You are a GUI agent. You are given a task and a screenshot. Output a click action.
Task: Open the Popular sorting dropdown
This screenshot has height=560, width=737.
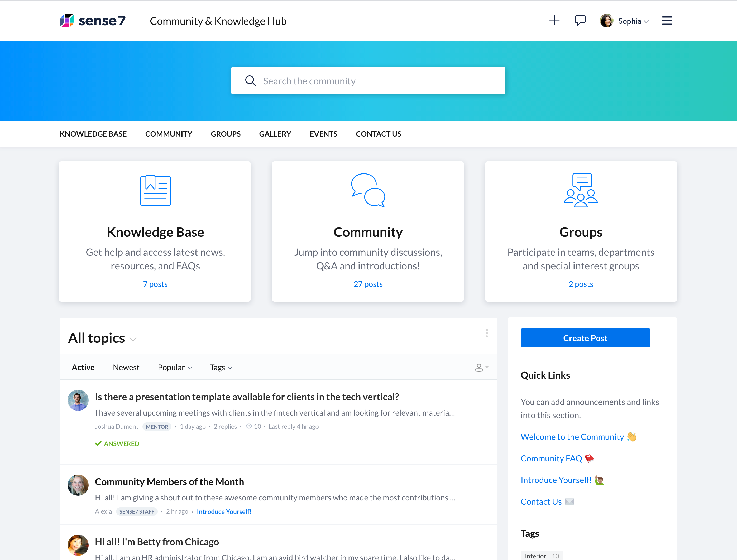coord(174,367)
